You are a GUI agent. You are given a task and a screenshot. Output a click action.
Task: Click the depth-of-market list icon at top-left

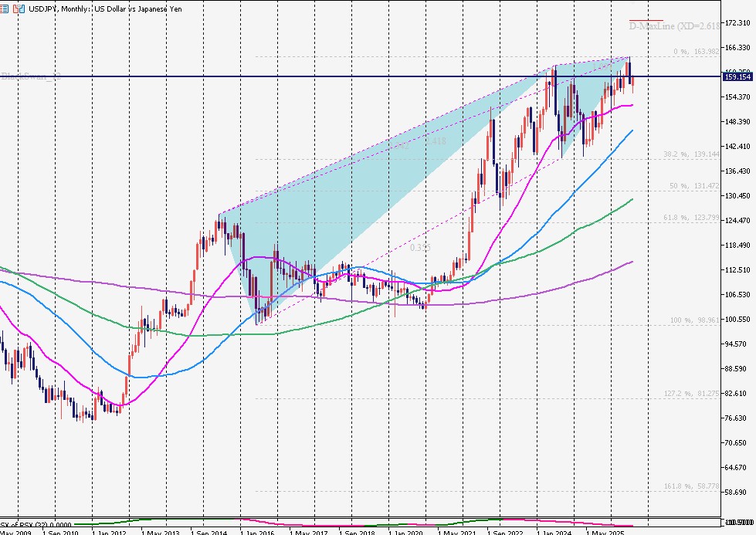(x=4, y=8)
